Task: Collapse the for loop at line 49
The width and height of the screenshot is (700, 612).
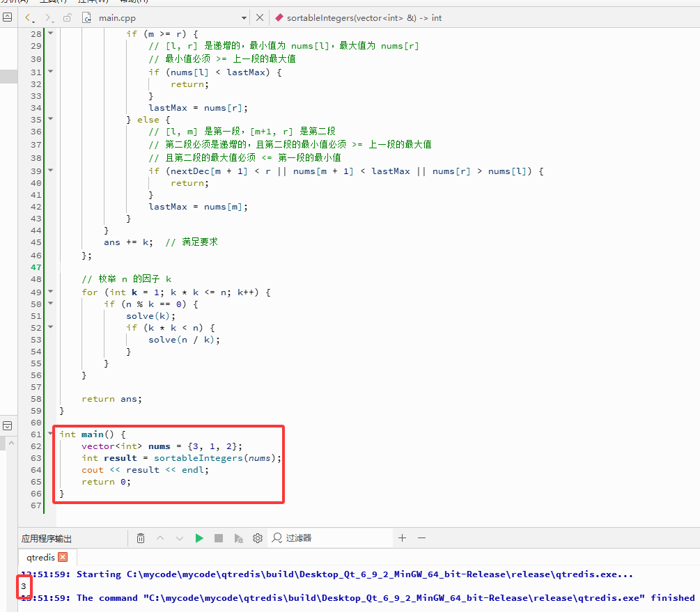Action: [x=50, y=292]
